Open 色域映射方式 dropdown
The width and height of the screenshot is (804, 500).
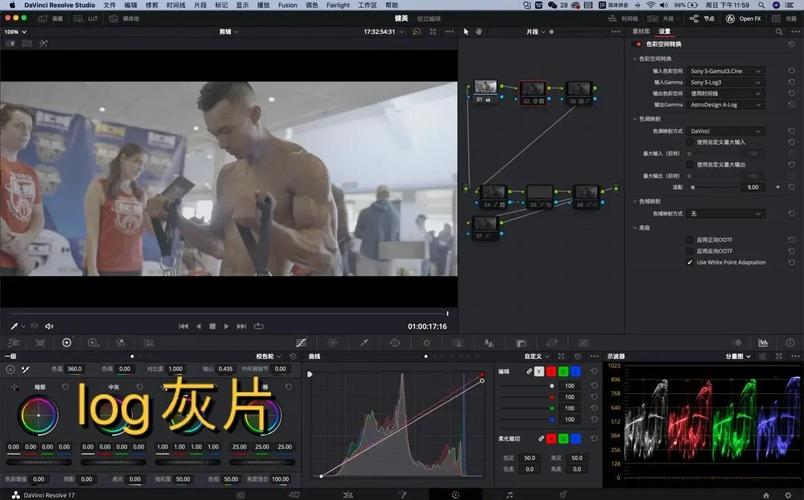(x=725, y=213)
